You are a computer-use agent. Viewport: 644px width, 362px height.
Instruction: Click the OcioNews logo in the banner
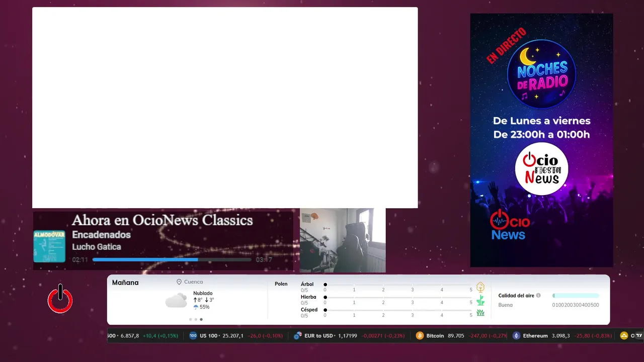click(510, 225)
